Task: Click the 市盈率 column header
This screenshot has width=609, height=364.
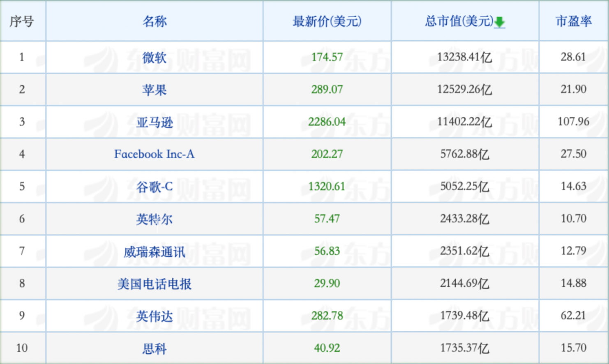Action: click(x=574, y=21)
